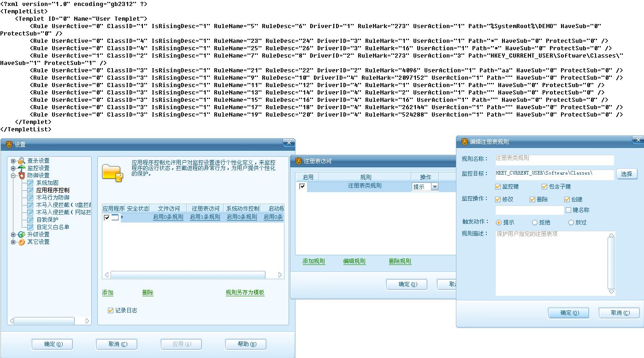Viewport: 644px width, 358px height.
Task: Click the 添加规则 link
Action: (x=313, y=262)
